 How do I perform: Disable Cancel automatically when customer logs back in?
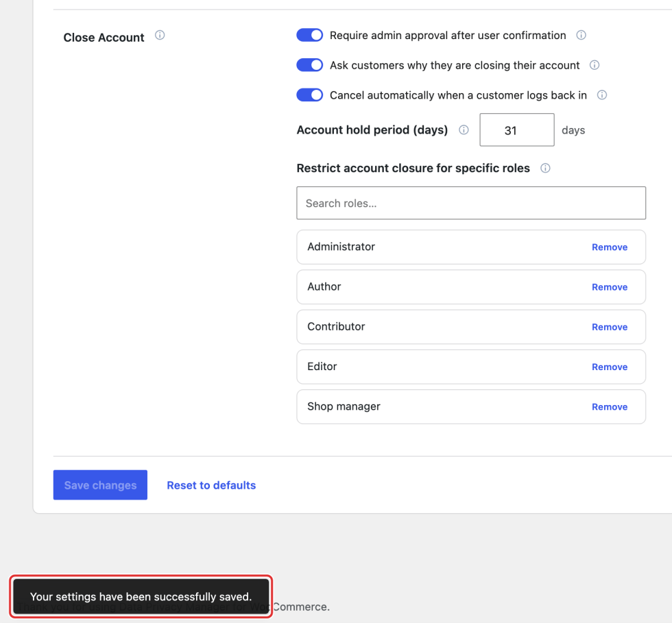(309, 95)
